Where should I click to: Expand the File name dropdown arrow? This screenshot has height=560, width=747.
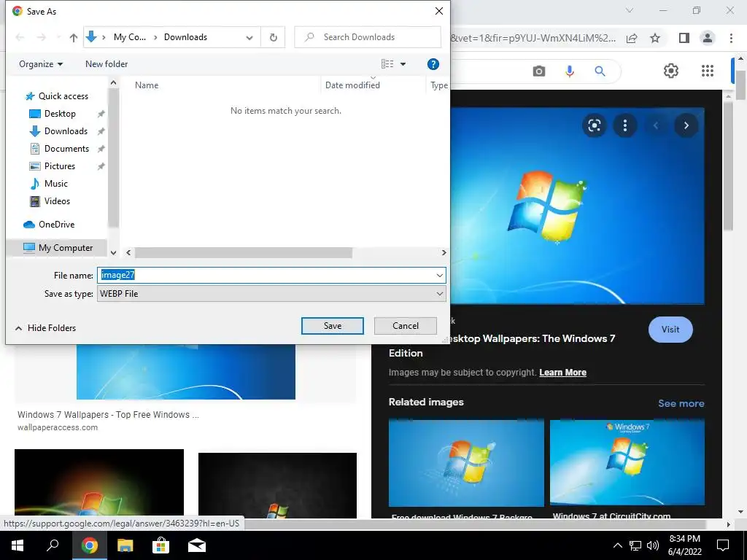coord(439,275)
